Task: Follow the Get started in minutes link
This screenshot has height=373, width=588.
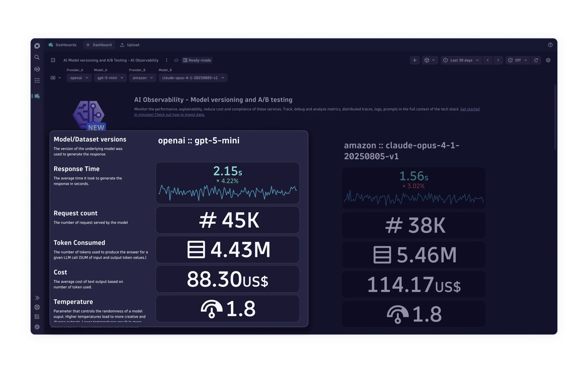Action: point(470,109)
